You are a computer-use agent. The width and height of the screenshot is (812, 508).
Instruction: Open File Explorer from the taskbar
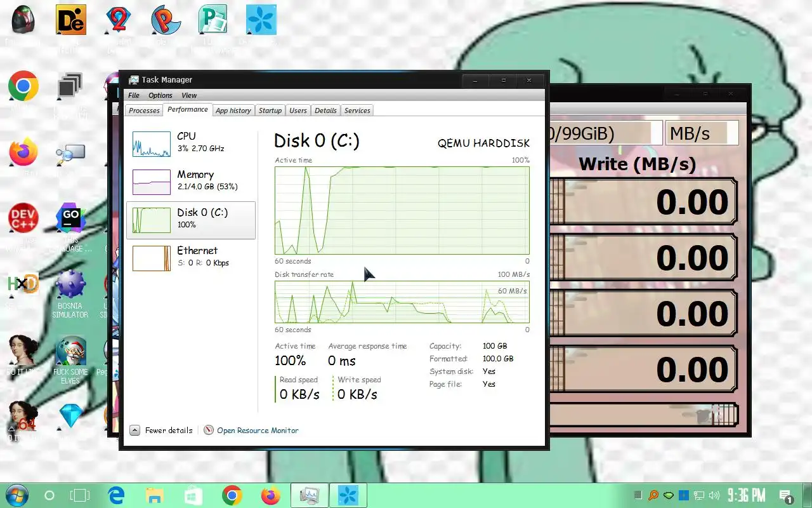(x=154, y=495)
